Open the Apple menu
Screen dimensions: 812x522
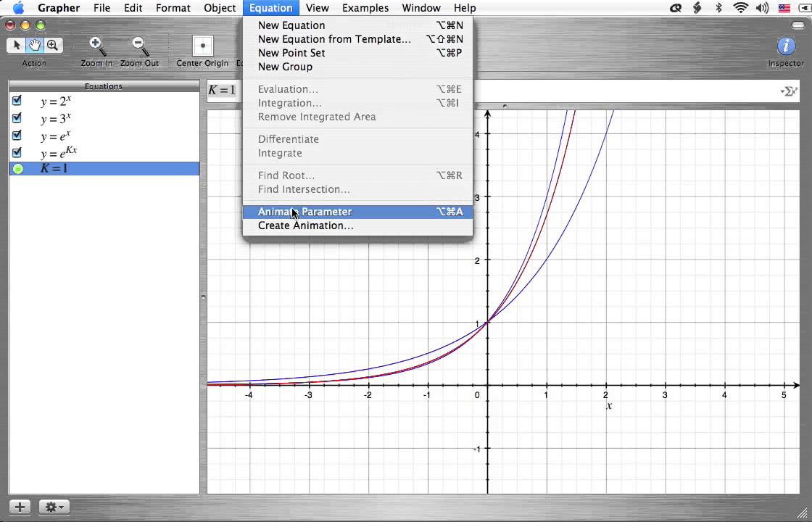pos(18,7)
